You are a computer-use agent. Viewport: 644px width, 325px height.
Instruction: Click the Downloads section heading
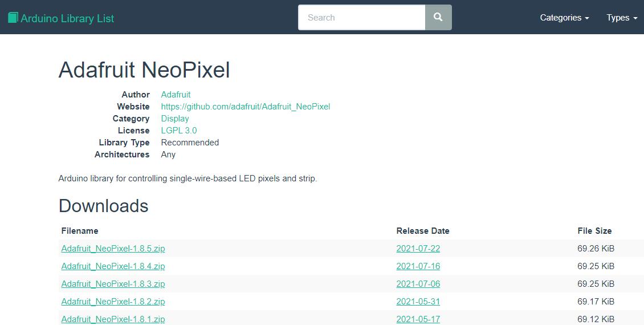click(x=104, y=206)
